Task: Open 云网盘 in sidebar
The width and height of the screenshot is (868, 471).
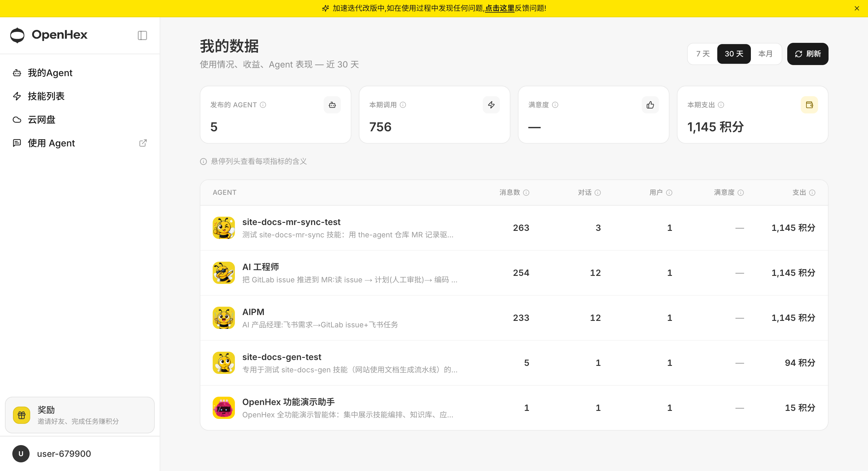Action: [x=80, y=120]
